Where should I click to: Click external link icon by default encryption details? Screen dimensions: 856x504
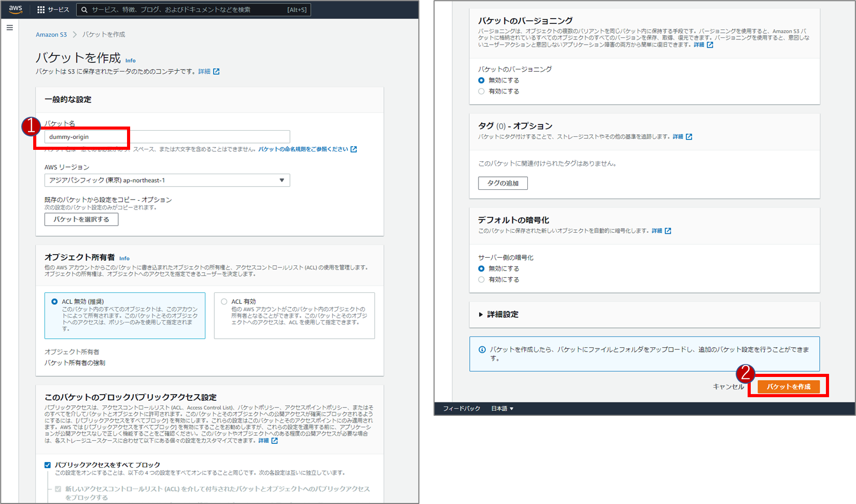668,231
